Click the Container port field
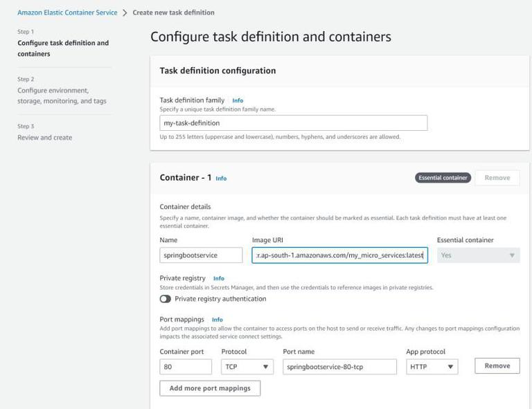 click(x=186, y=367)
